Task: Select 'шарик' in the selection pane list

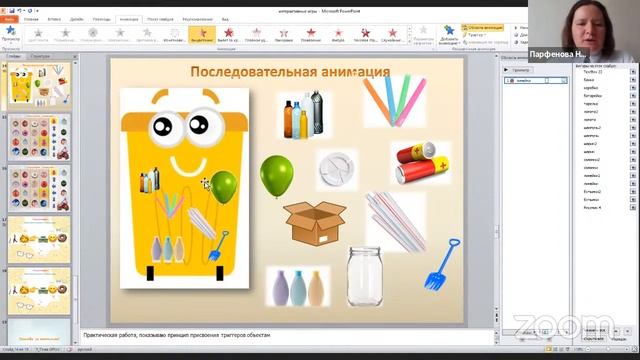Action: click(589, 152)
